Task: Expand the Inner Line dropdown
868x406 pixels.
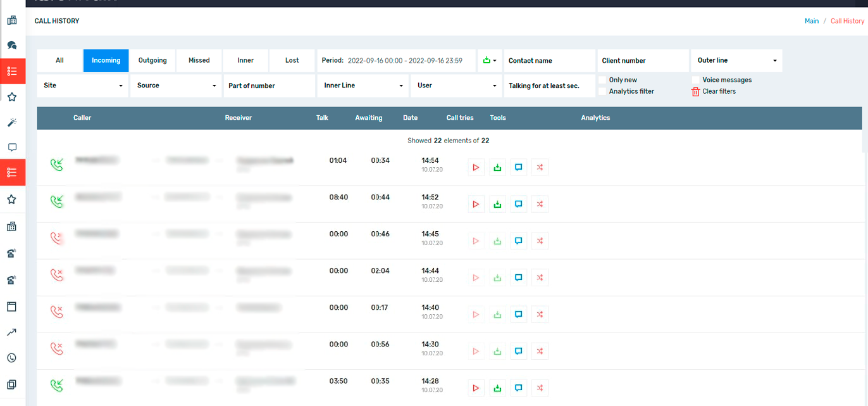Action: click(x=363, y=85)
